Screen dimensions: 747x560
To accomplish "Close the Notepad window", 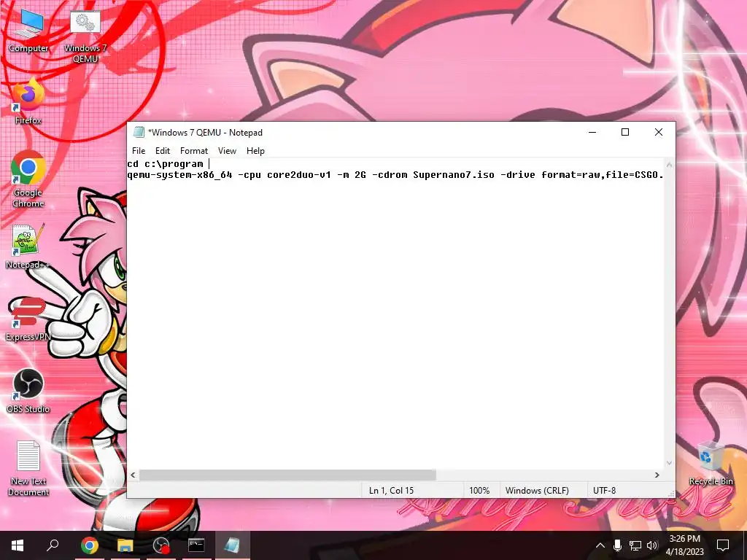I will click(659, 133).
